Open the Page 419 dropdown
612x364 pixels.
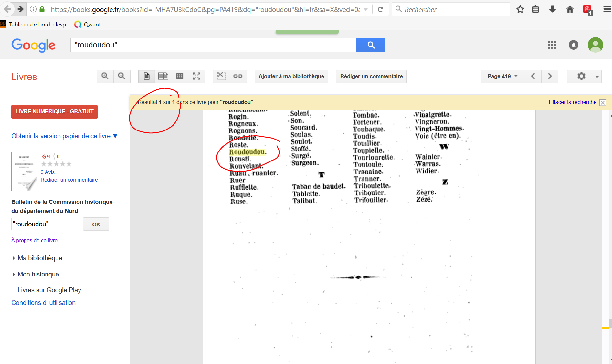click(502, 76)
